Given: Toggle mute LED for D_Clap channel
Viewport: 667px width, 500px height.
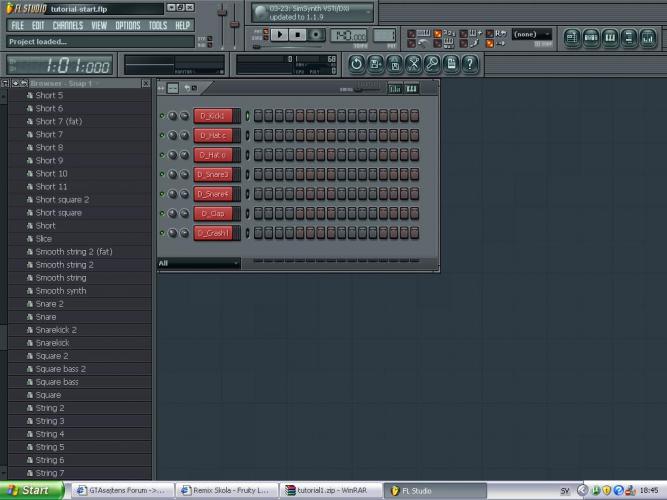Looking at the screenshot, I should click(161, 213).
